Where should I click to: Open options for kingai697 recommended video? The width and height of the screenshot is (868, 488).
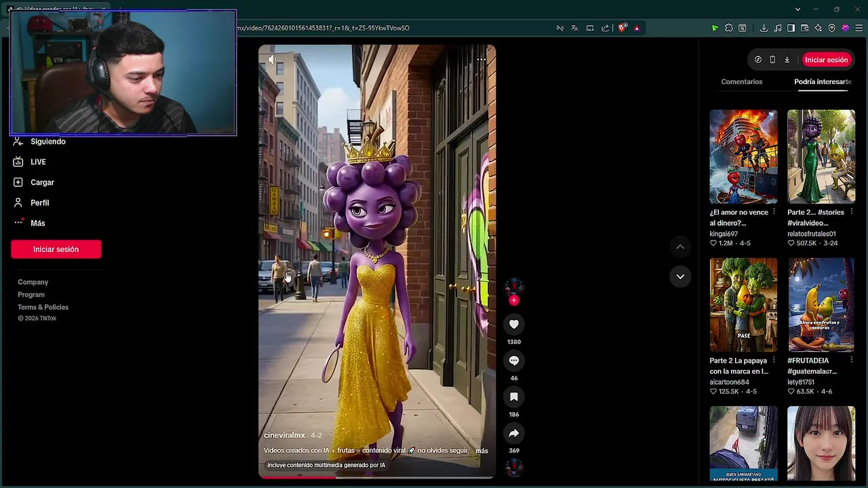coord(774,212)
